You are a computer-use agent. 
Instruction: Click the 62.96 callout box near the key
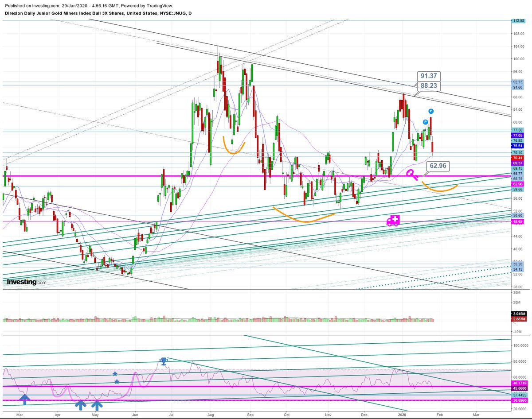(438, 167)
